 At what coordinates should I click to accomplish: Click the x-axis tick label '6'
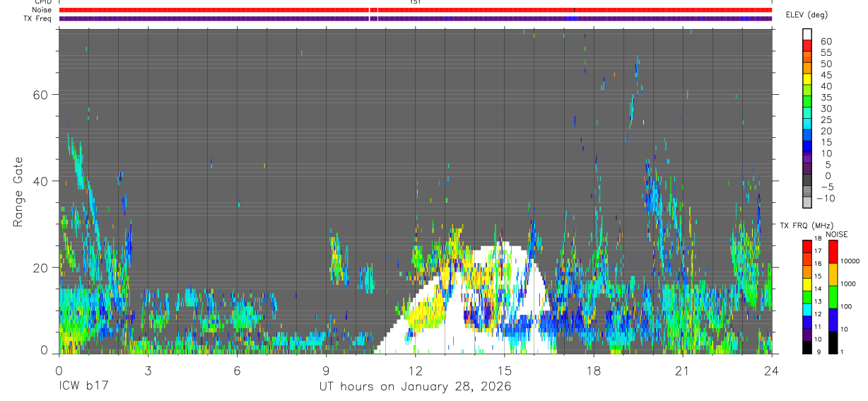point(237,371)
